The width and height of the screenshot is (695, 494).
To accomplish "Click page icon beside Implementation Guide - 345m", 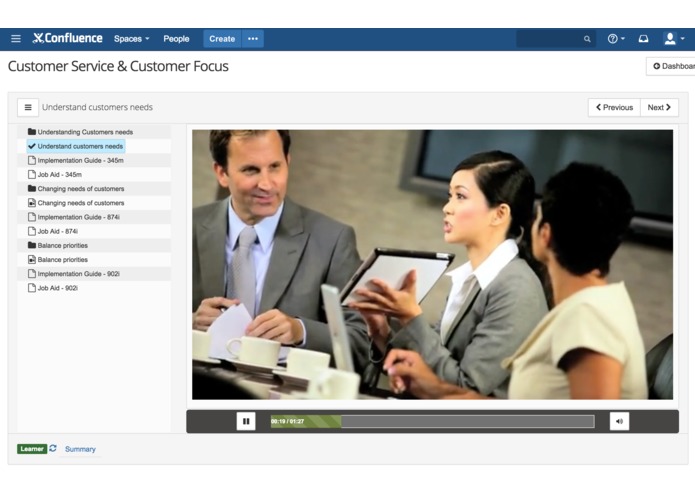I will [31, 160].
